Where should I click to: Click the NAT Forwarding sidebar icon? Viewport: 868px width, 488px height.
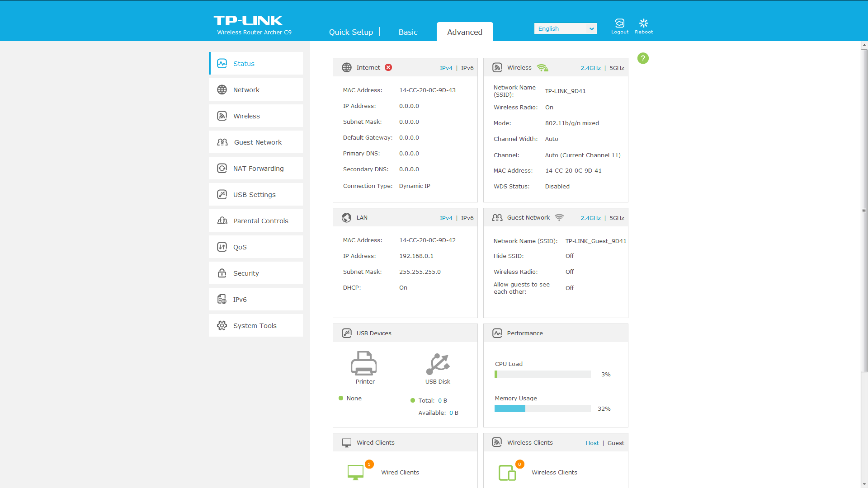pyautogui.click(x=222, y=168)
